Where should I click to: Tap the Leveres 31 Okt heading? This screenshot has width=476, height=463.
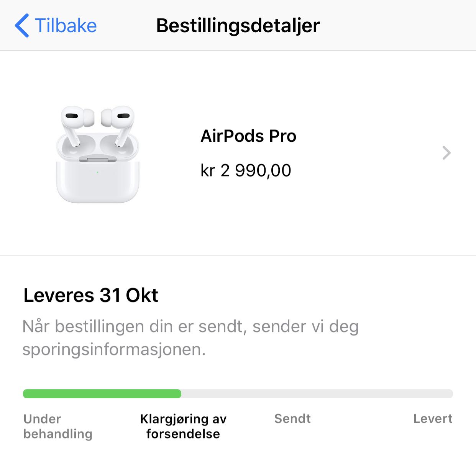91,295
